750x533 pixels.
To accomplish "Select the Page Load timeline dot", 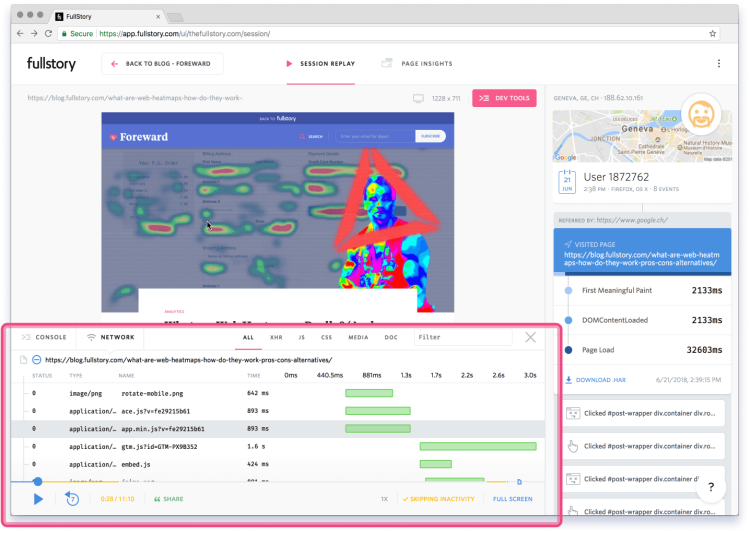I will (x=568, y=350).
